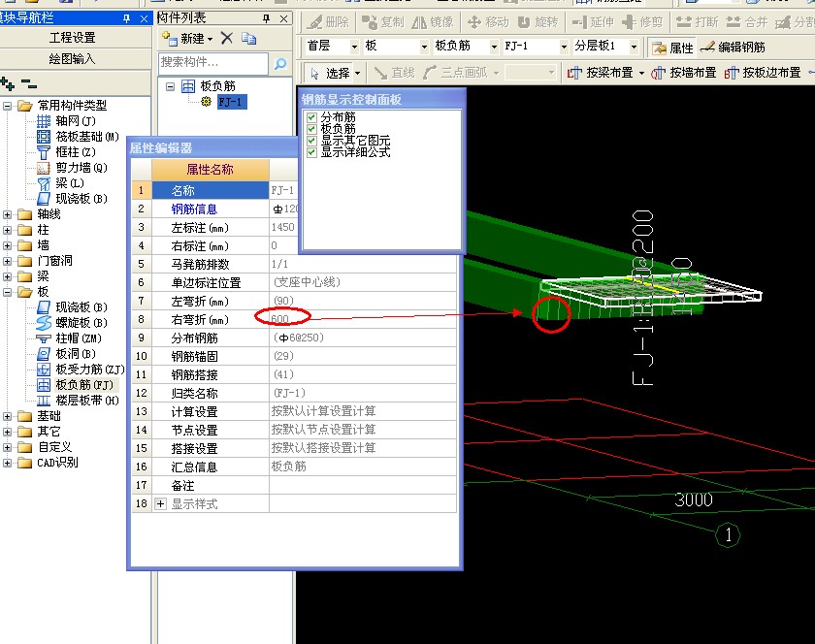Open the 首层 floor dropdown
815x644 pixels.
[354, 47]
